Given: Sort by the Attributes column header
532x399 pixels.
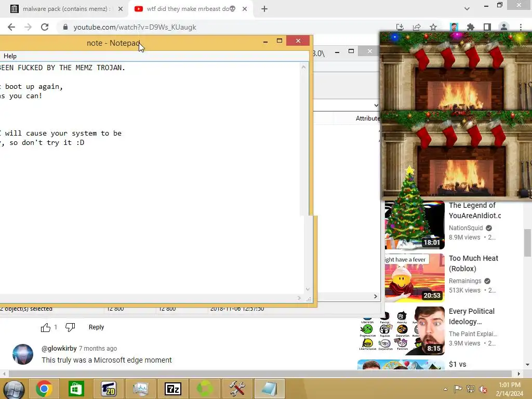Looking at the screenshot, I should point(367,118).
